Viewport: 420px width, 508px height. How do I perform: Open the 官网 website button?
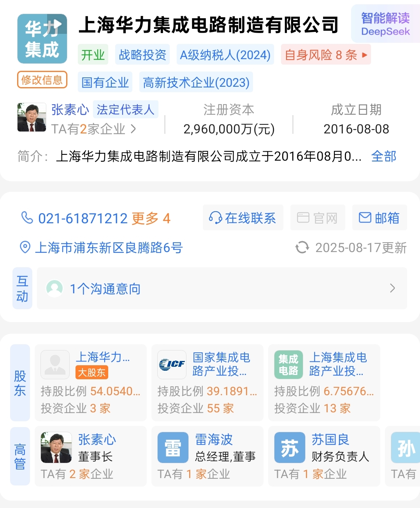tap(318, 217)
